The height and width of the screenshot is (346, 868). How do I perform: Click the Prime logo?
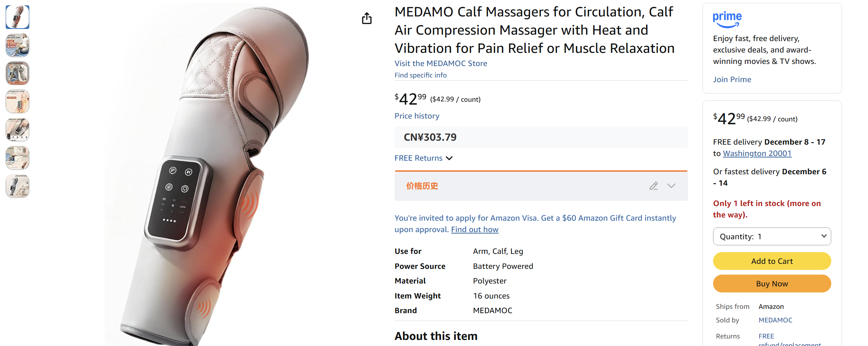coord(727,19)
